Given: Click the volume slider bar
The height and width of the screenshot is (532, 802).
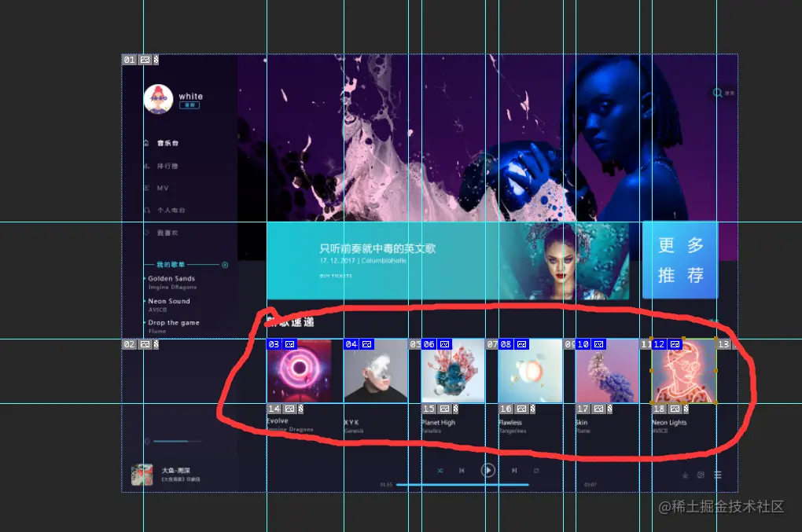Looking at the screenshot, I should (178, 441).
